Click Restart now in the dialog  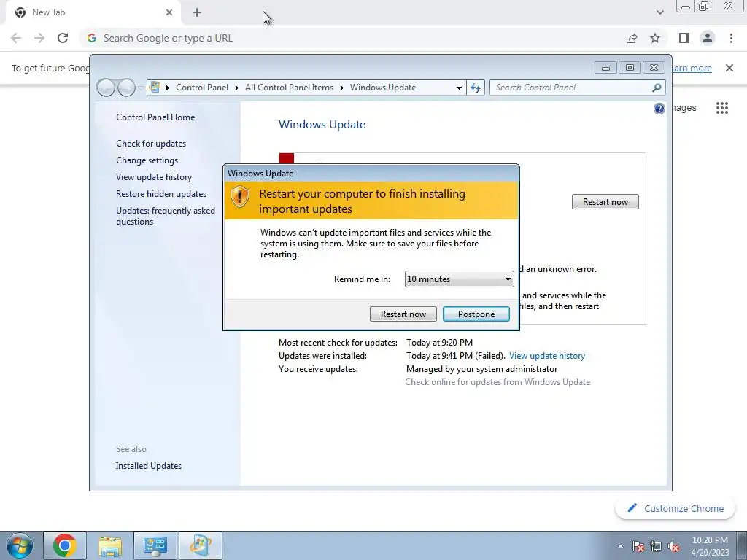(x=403, y=314)
